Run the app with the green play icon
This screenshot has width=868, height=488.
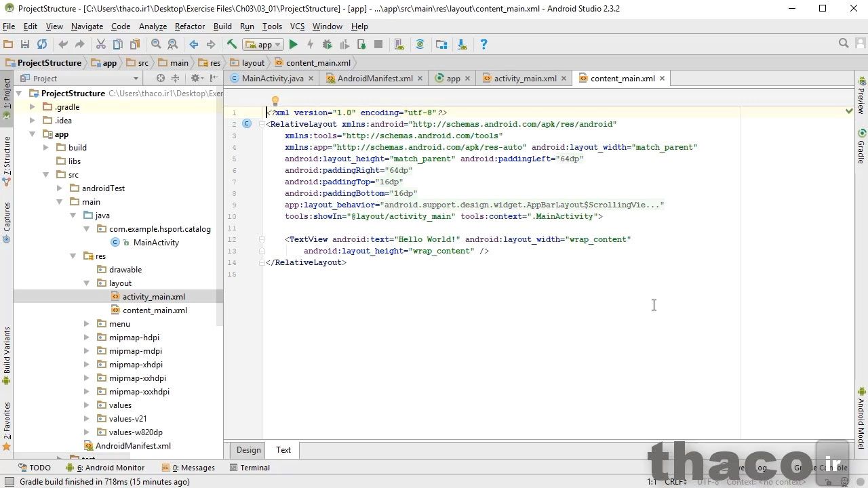click(x=294, y=44)
